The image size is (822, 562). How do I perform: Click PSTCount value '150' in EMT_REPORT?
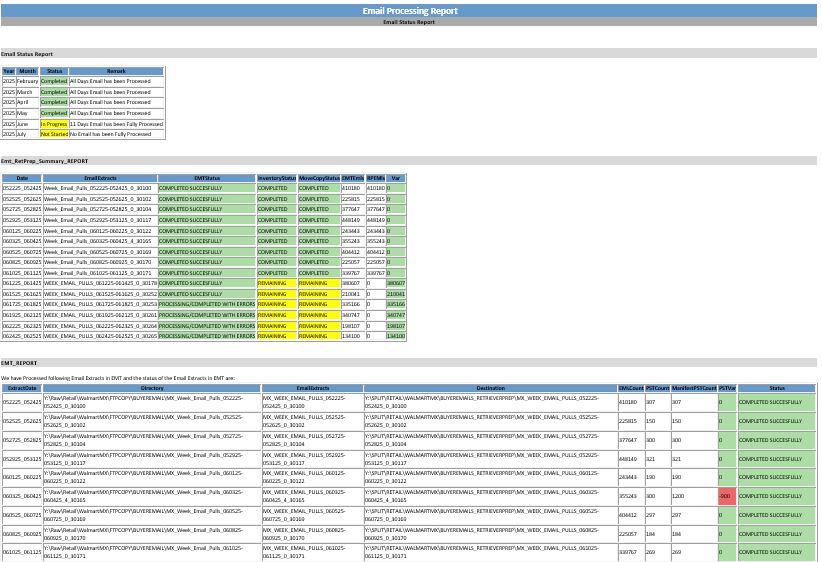click(657, 421)
